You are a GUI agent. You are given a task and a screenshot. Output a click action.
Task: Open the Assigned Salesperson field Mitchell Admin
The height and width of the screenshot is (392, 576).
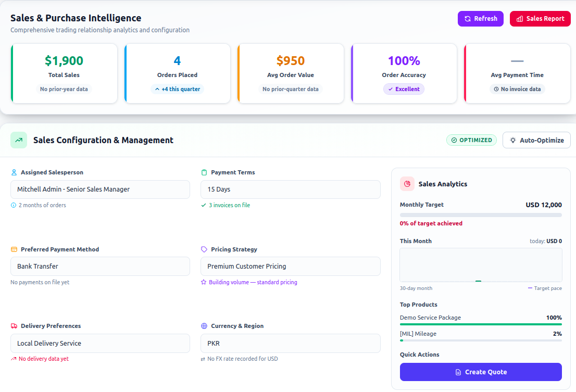point(101,189)
